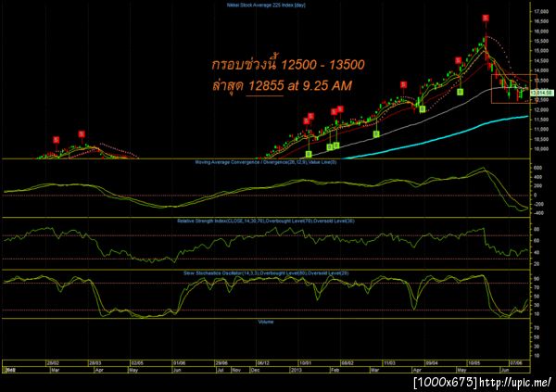Click the 06/12 date label
The height and width of the screenshot is (392, 556).
263,363
